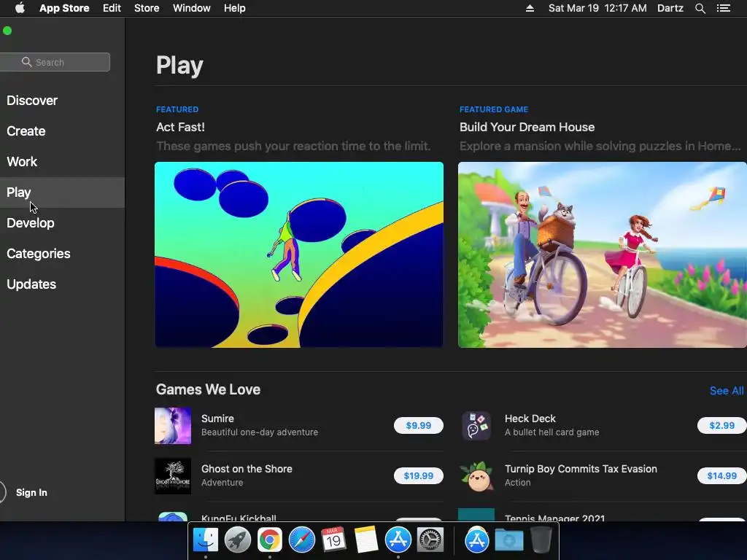This screenshot has width=747, height=560.
Task: Click the Build Your Dream House title
Action: [x=527, y=127]
